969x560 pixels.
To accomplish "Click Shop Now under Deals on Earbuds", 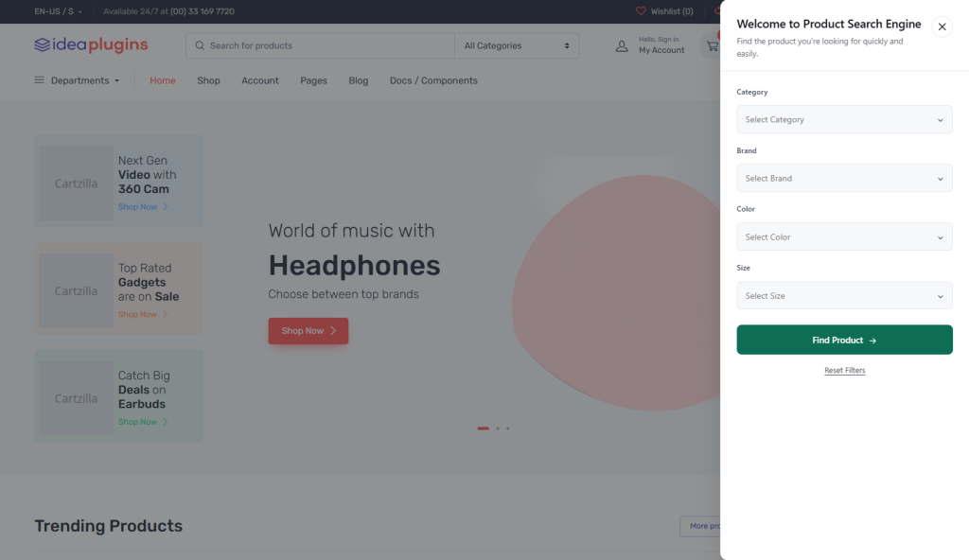I will click(143, 422).
